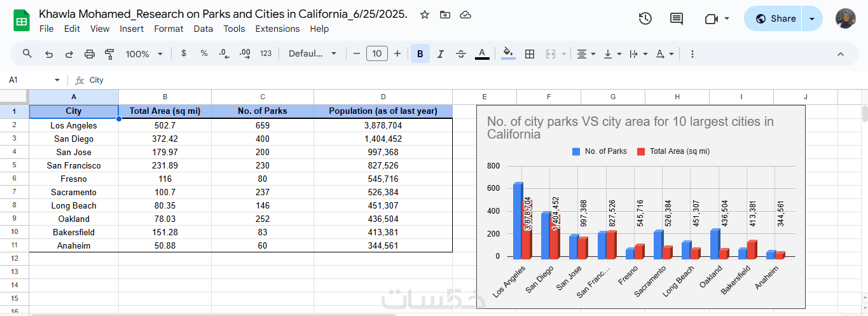Image resolution: width=868 pixels, height=316 pixels.
Task: Click the redo arrow icon
Action: (x=69, y=54)
